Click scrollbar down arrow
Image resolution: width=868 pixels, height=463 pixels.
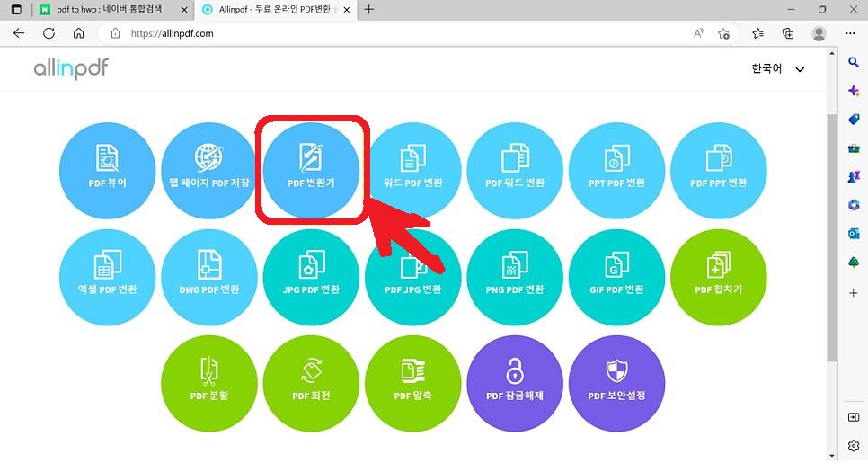(831, 456)
